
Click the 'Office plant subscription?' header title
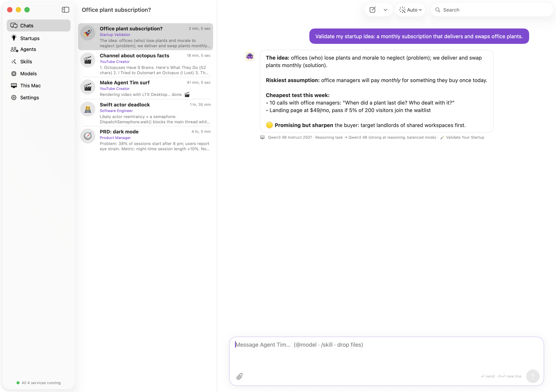click(116, 10)
